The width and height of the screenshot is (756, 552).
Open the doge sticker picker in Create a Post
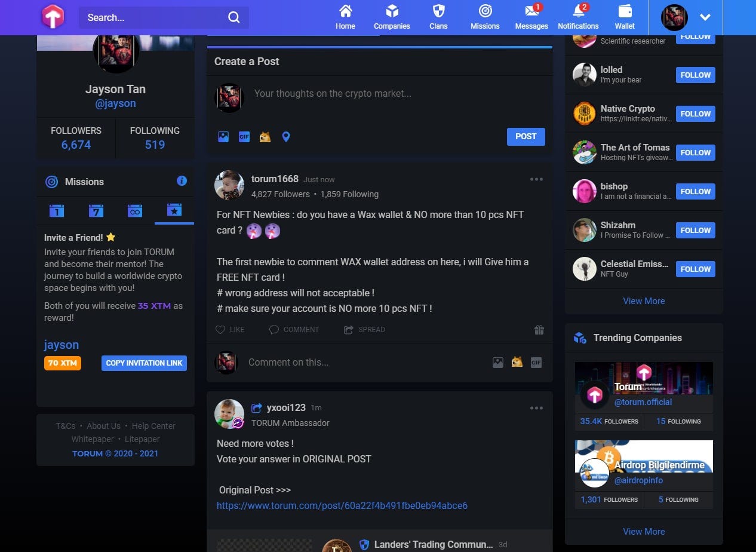coord(265,137)
